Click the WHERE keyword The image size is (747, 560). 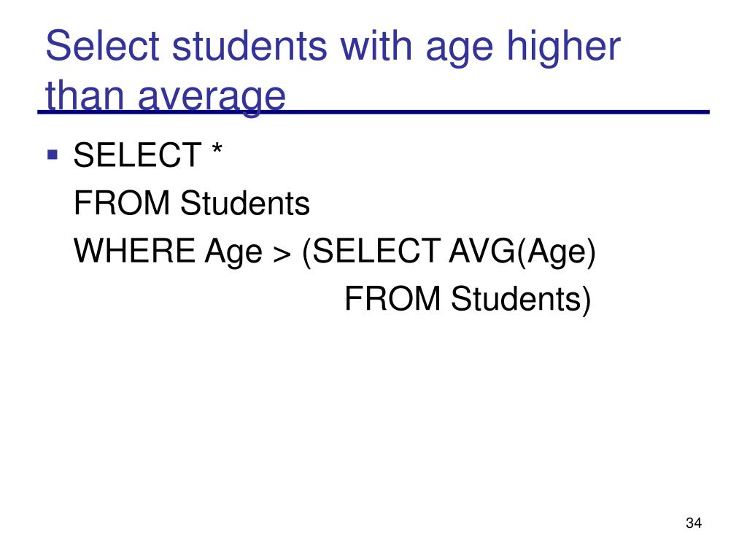tap(134, 251)
